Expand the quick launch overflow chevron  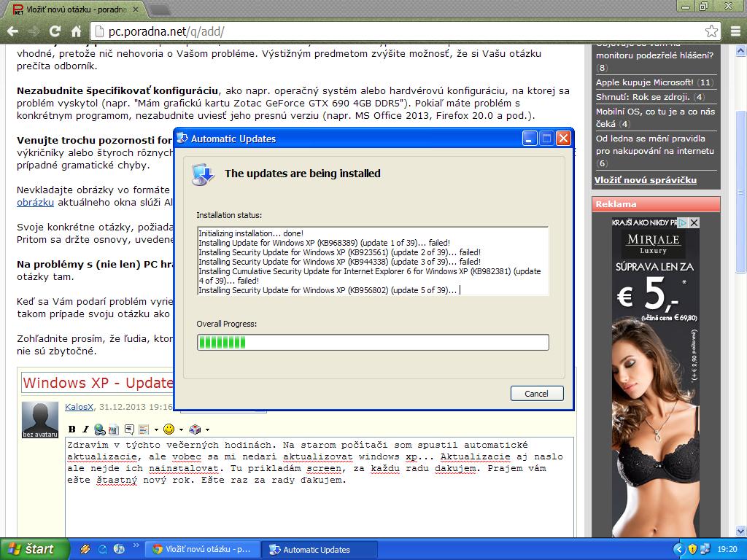[136, 545]
